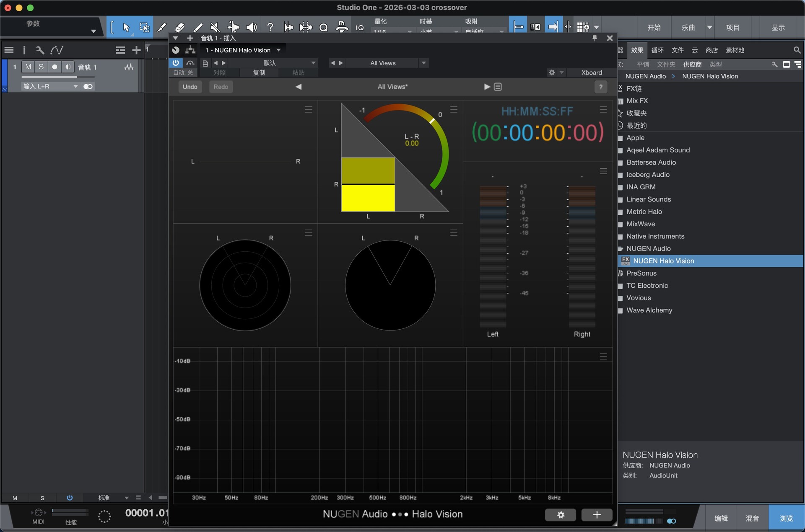
Task: Click the wrench track settings icon
Action: pyautogui.click(x=40, y=50)
